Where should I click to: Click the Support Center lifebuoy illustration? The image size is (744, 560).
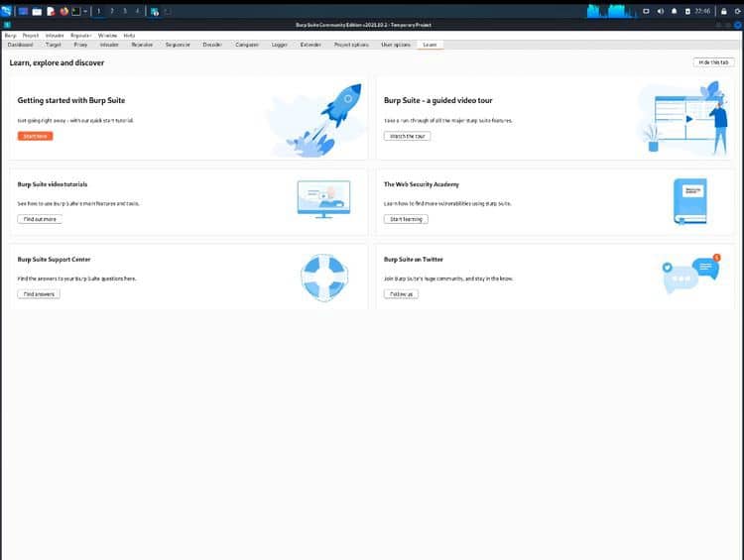[x=324, y=278]
